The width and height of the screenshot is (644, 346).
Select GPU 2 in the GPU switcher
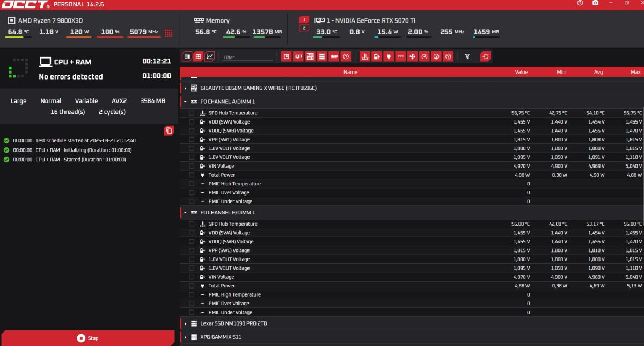pos(304,27)
